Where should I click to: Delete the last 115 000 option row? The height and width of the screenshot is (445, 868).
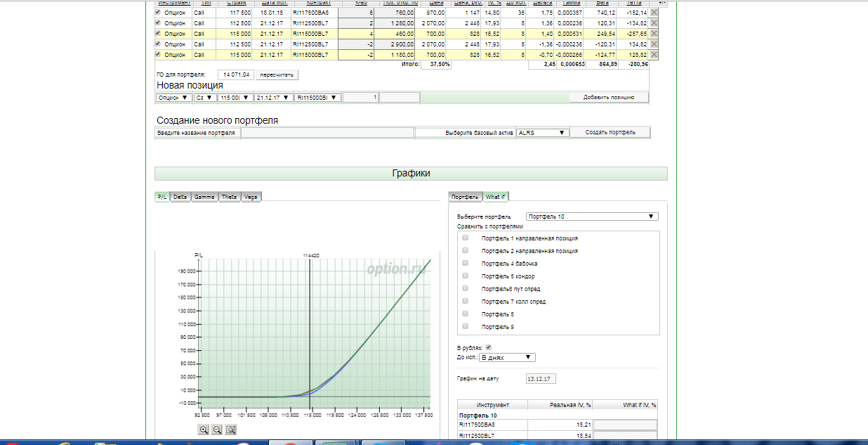[x=654, y=55]
